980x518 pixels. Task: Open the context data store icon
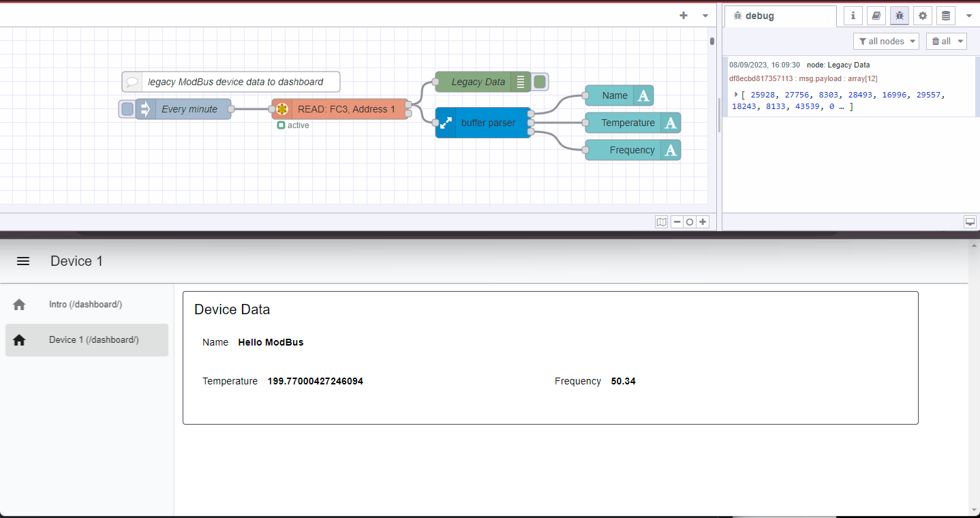click(x=945, y=15)
